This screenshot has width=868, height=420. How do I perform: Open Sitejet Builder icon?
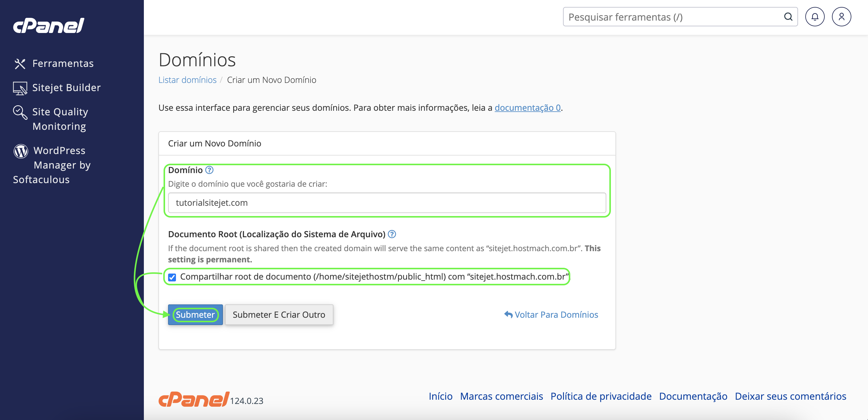point(20,88)
